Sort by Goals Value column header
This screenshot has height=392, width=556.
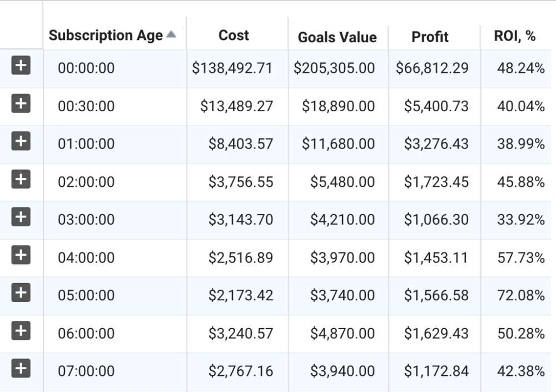click(337, 37)
